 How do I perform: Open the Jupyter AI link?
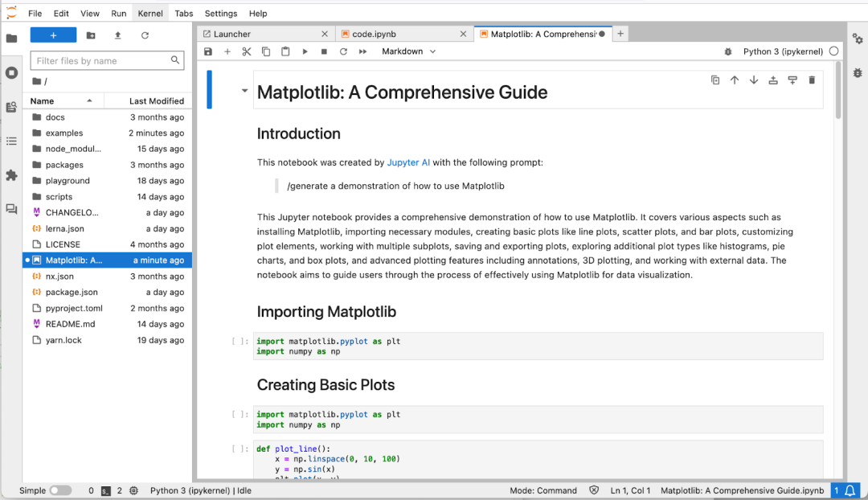410,161
